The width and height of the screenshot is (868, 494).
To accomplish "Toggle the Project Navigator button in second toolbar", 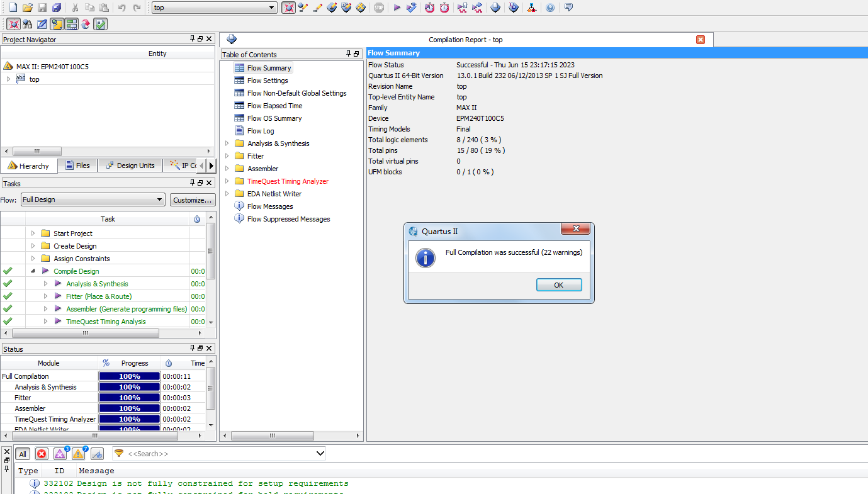I will 57,24.
